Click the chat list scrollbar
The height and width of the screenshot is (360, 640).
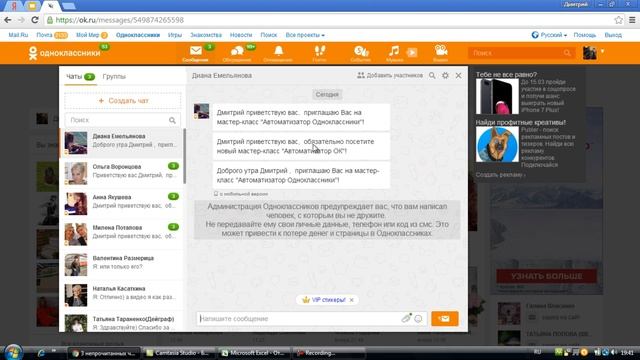point(184,156)
